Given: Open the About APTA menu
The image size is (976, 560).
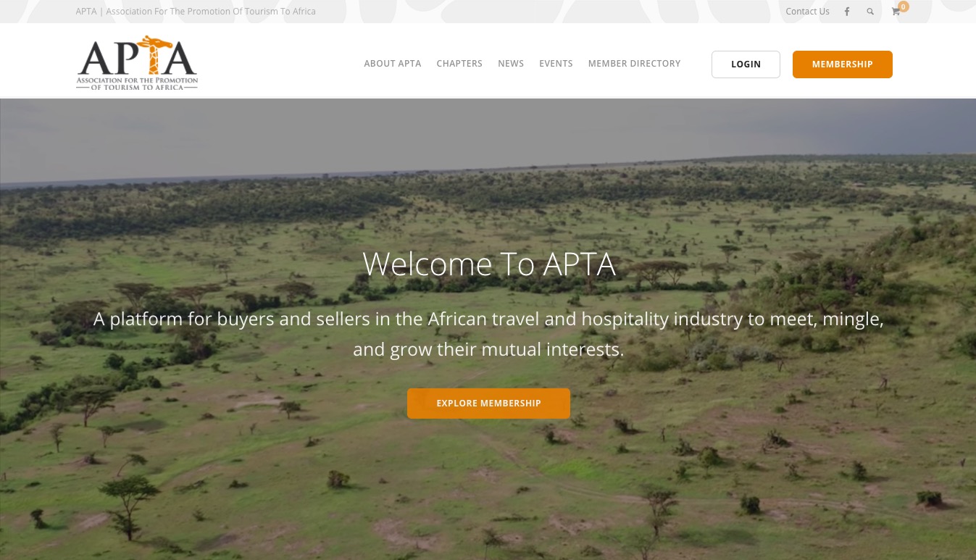Looking at the screenshot, I should 393,64.
